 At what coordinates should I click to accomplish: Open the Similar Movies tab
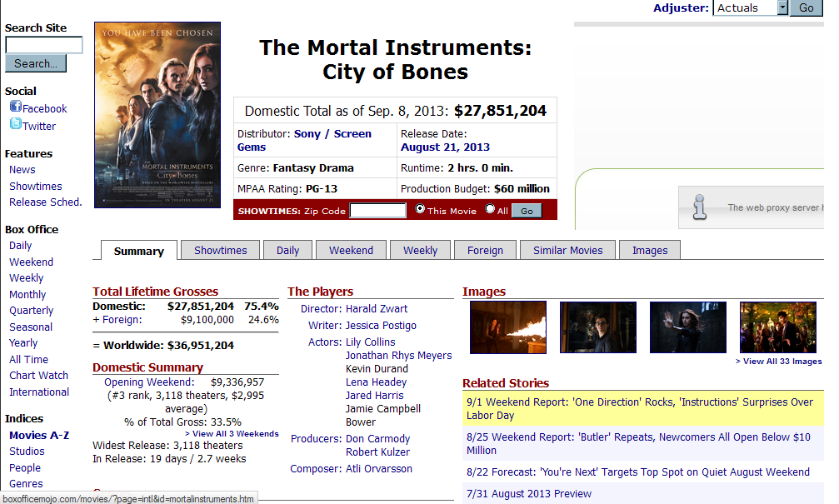point(567,251)
